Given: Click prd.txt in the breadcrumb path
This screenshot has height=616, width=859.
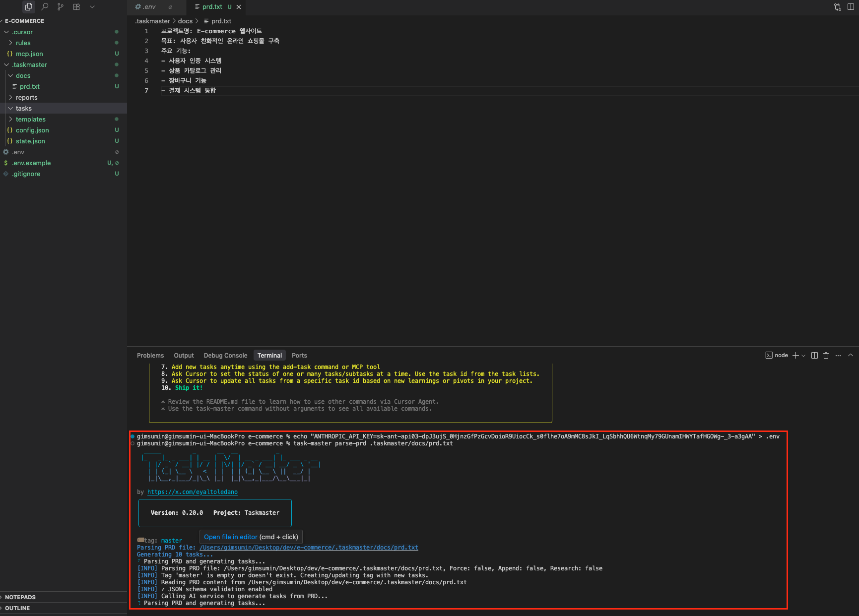Looking at the screenshot, I should pyautogui.click(x=221, y=21).
